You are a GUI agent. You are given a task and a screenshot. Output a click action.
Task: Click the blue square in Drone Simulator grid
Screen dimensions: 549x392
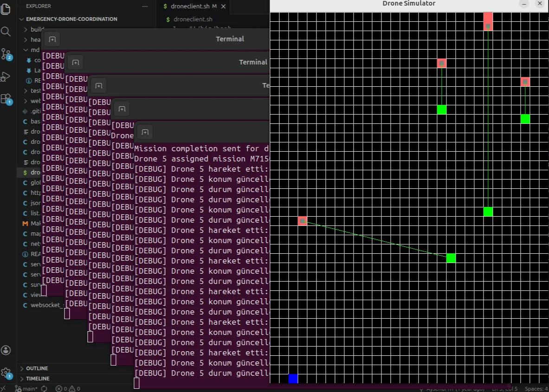(293, 379)
